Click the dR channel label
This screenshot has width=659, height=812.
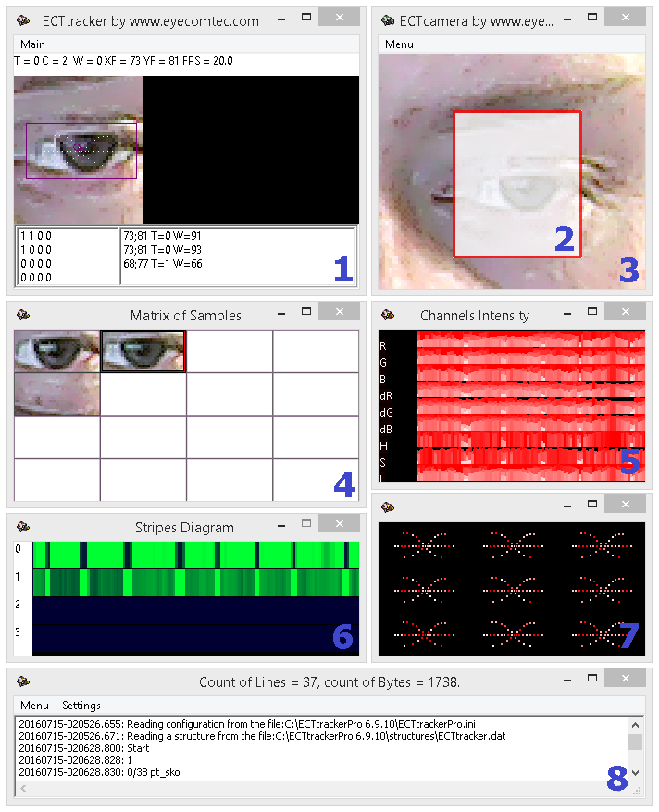[x=386, y=396]
